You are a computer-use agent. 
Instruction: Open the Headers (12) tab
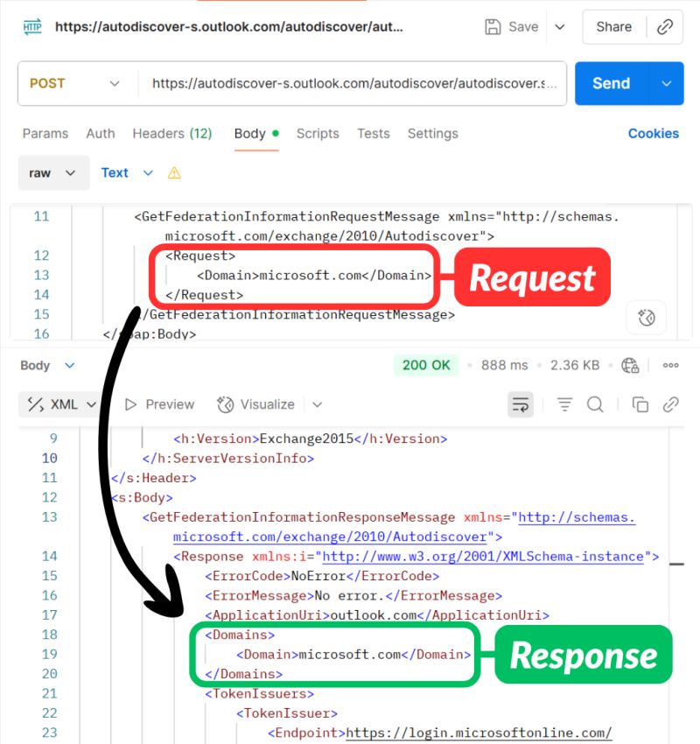(x=172, y=134)
